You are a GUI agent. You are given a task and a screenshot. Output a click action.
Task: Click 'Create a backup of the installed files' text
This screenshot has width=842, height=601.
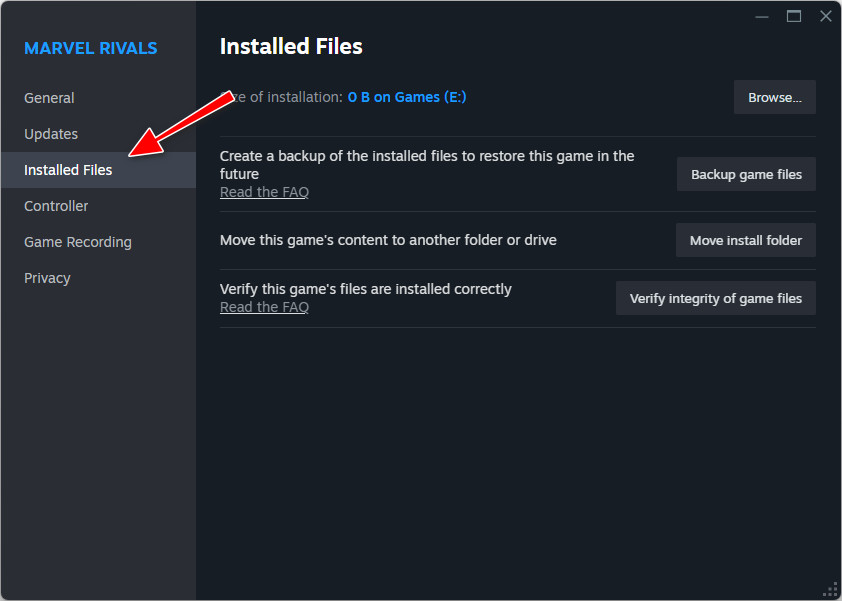tap(427, 165)
